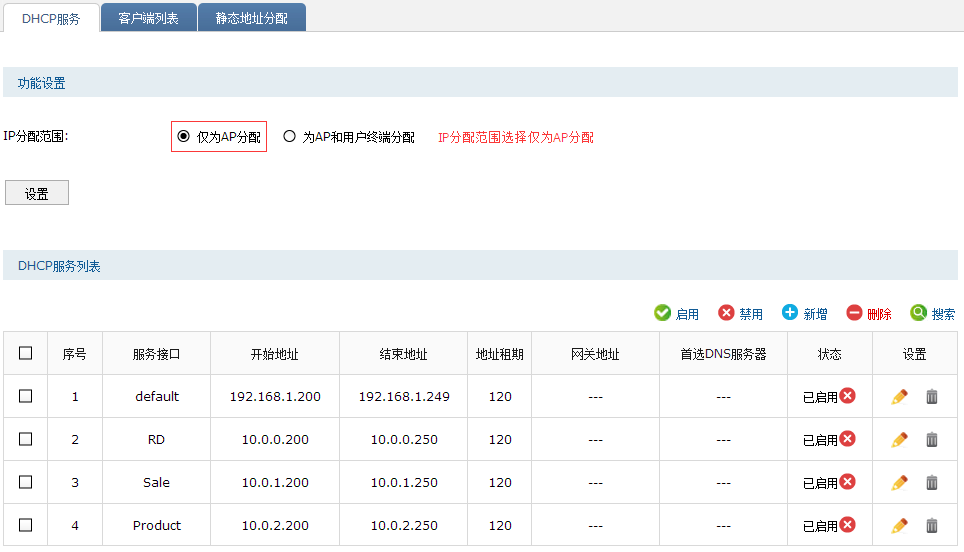Click the 地址租期 column header

(499, 354)
